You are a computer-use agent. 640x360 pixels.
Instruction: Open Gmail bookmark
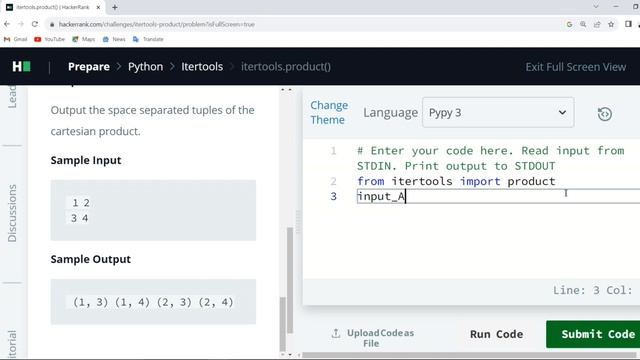coord(16,39)
